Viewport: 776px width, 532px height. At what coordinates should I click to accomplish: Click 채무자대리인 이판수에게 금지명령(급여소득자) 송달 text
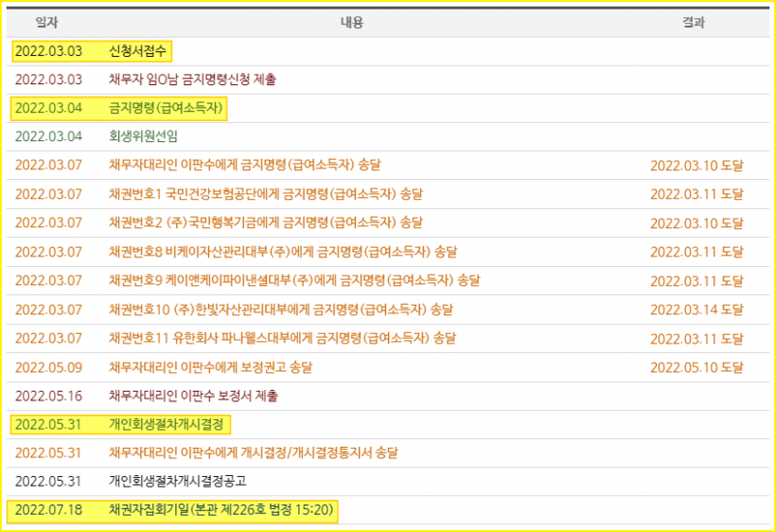pyautogui.click(x=244, y=165)
